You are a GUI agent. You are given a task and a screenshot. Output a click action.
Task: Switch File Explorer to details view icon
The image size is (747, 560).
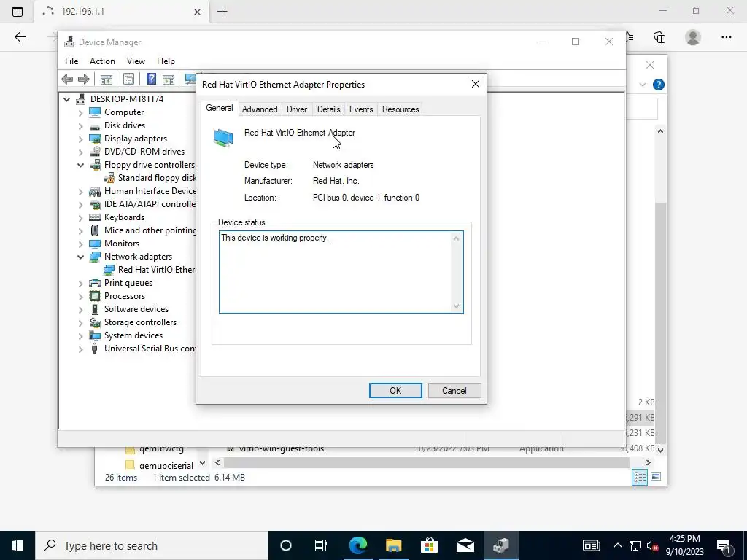point(640,477)
